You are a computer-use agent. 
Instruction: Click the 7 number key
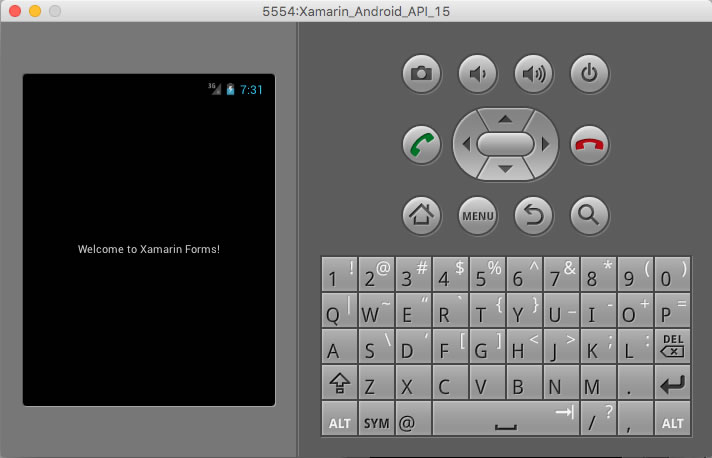(x=561, y=274)
